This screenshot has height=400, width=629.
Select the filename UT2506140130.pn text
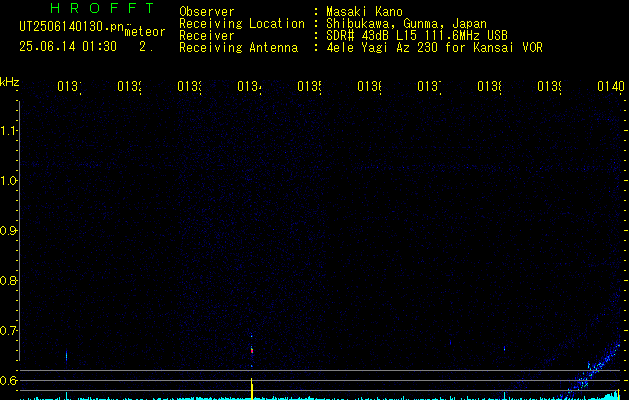pyautogui.click(x=71, y=27)
